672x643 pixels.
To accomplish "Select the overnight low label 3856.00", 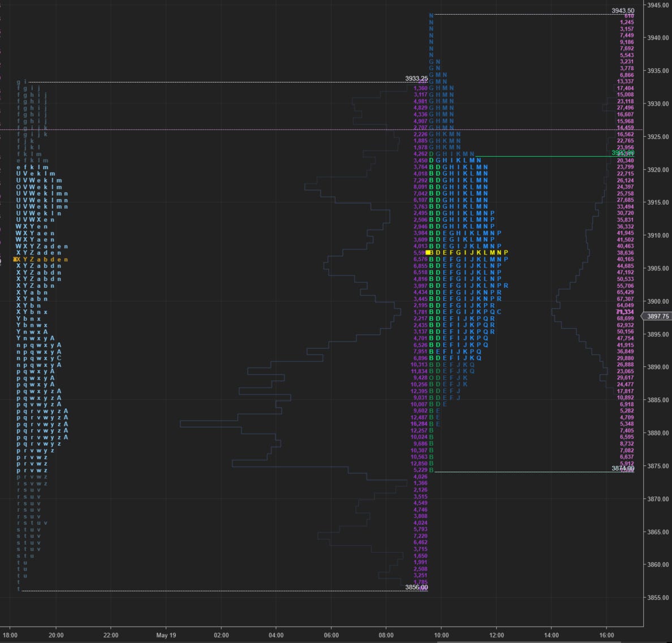I will click(416, 588).
